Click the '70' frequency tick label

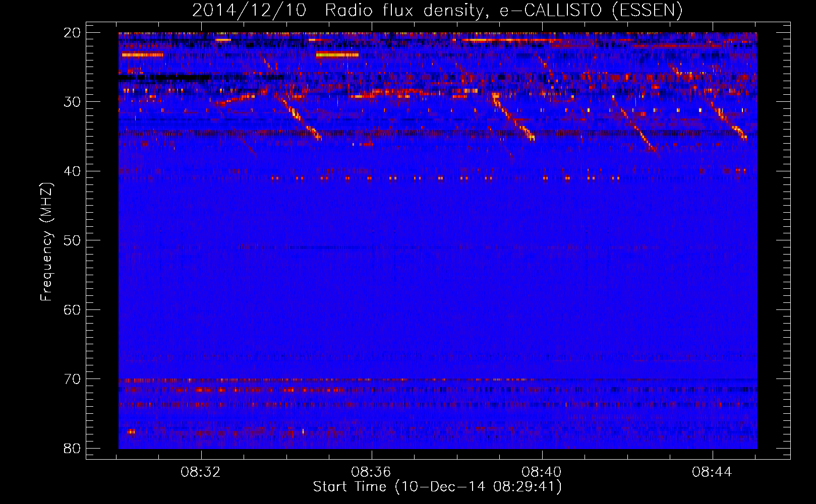click(x=72, y=379)
